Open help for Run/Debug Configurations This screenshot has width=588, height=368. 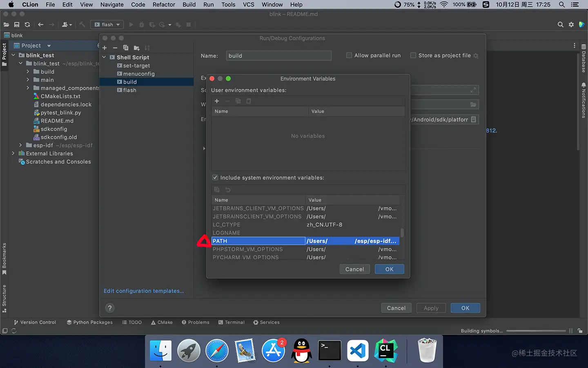109,308
